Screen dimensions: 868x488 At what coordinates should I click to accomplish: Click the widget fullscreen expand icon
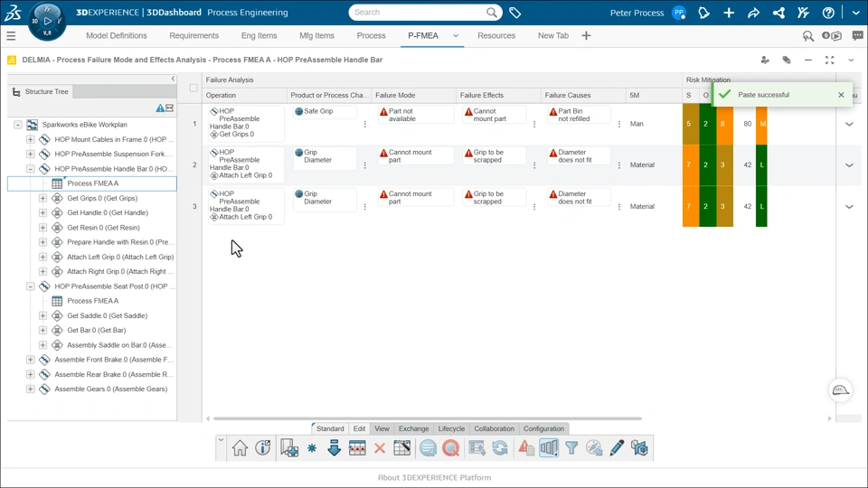coord(829,60)
